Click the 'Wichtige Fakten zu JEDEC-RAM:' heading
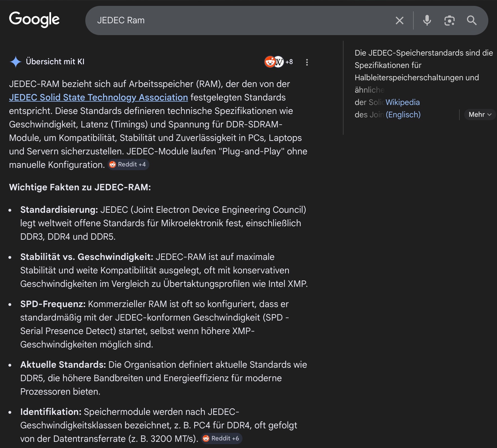Viewport: 497px width, 448px height. (80, 187)
